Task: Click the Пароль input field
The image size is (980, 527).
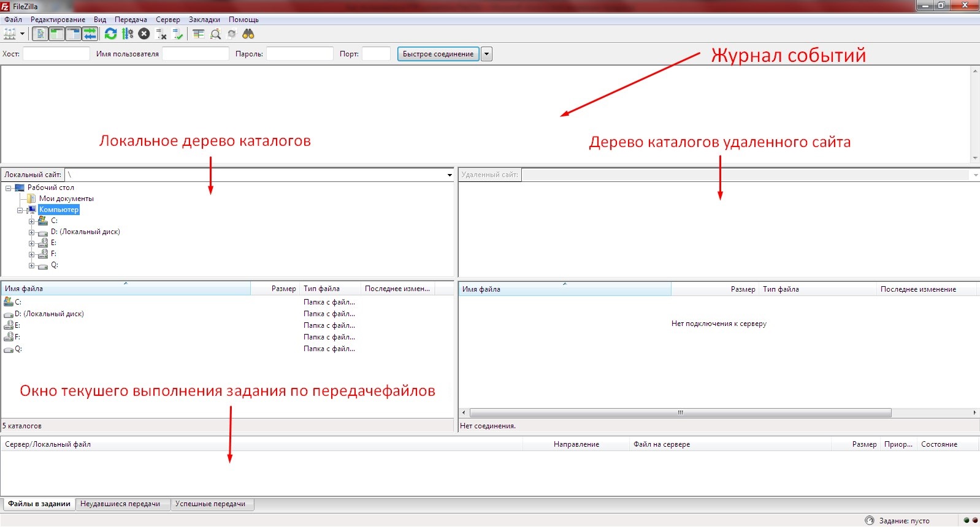Action: [x=300, y=54]
